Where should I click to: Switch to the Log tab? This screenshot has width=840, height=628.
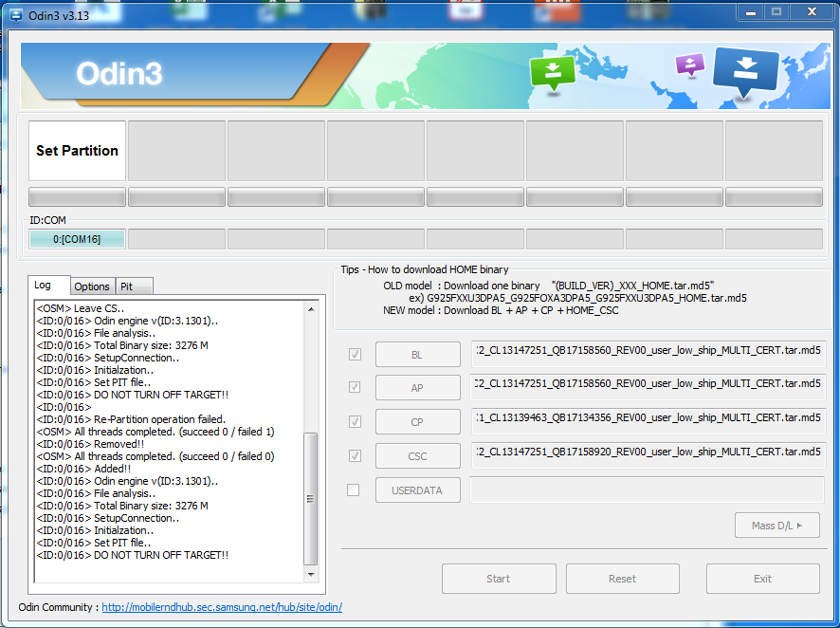tap(48, 285)
